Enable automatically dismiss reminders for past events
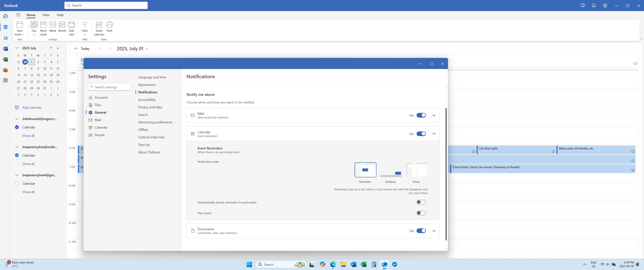The width and height of the screenshot is (644, 270). [421, 202]
